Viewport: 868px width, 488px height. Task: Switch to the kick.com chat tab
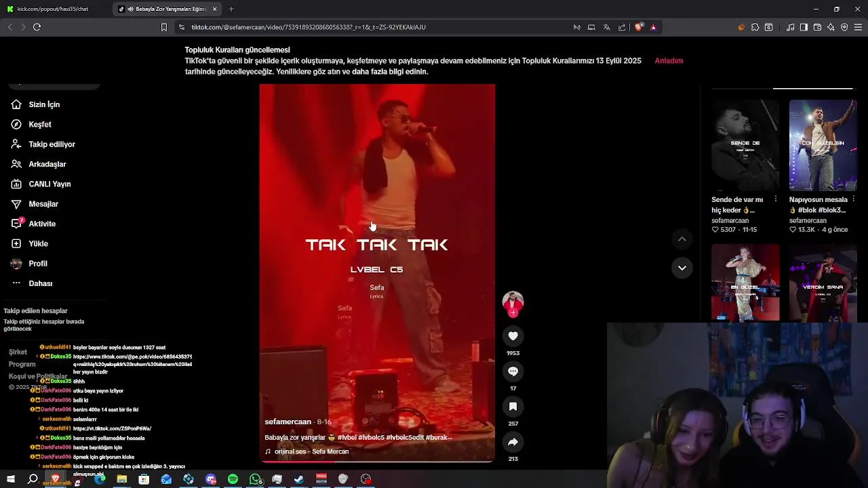tap(54, 9)
